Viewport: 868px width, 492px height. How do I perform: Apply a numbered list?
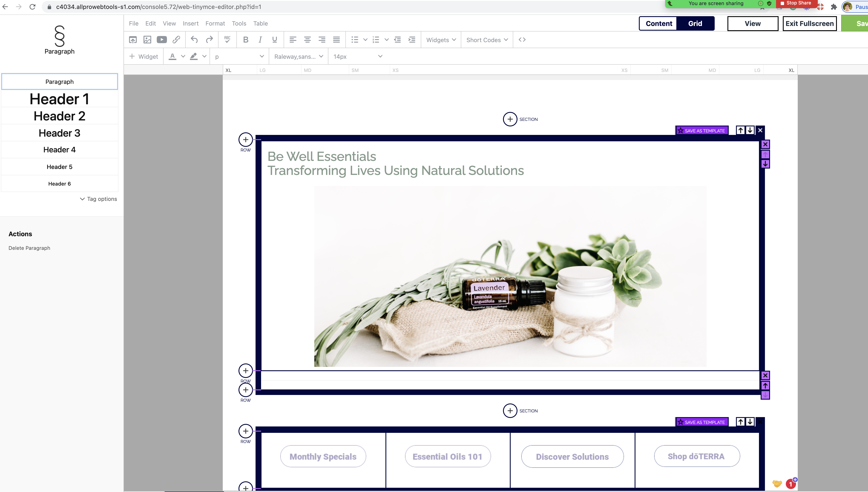[376, 40]
